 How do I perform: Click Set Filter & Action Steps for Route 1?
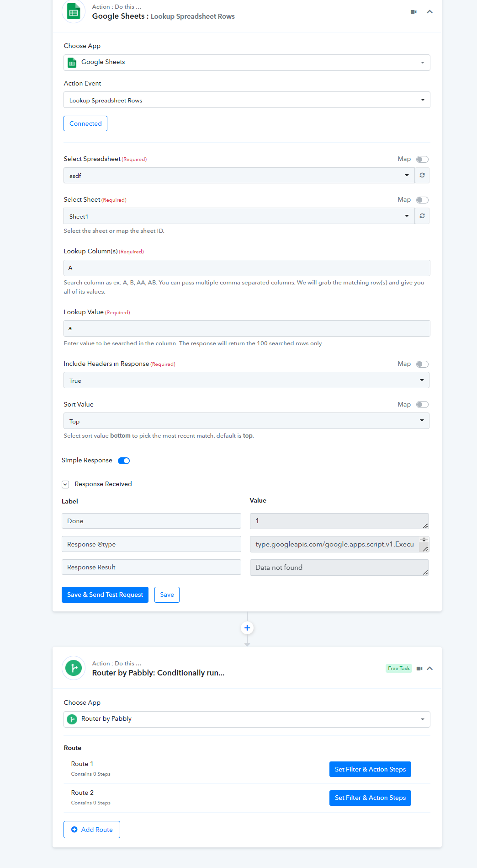[370, 769]
